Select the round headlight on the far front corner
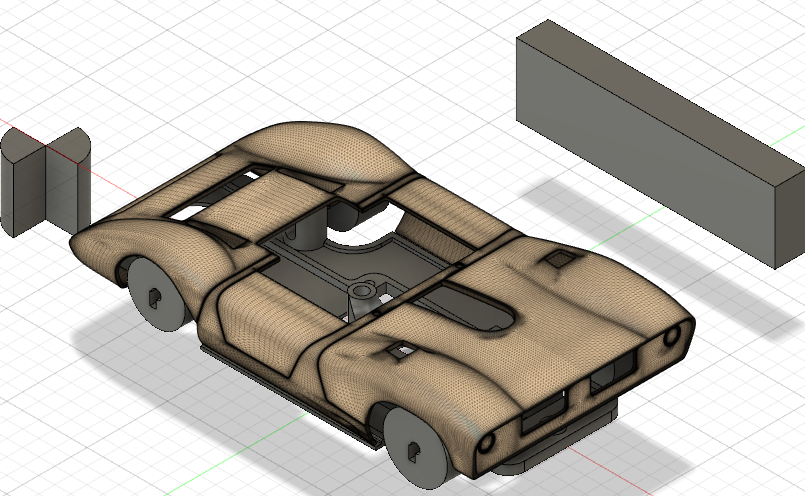This screenshot has height=496, width=805. pyautogui.click(x=678, y=335)
